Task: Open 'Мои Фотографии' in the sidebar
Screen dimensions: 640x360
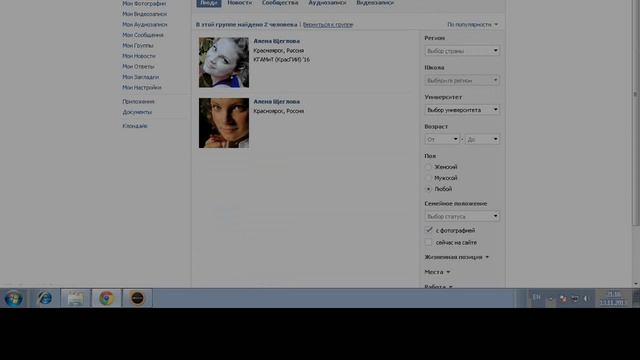Action: (144, 4)
